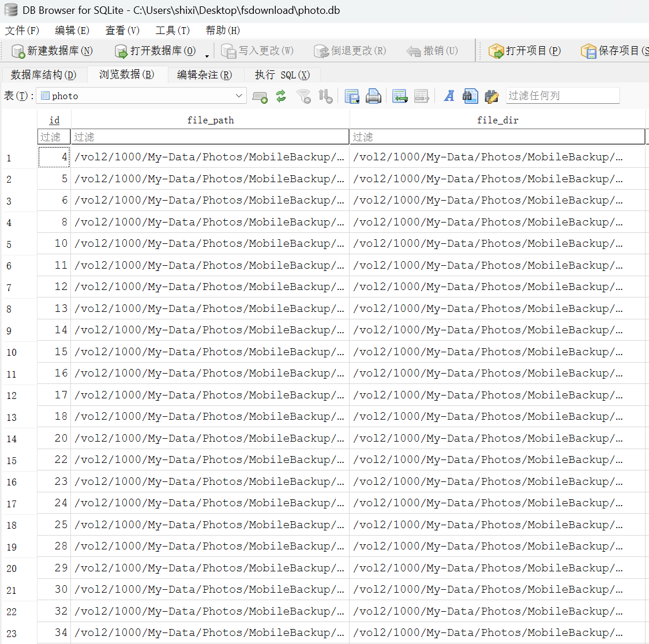Click the export table data icon
The width and height of the screenshot is (649, 644).
coord(352,96)
